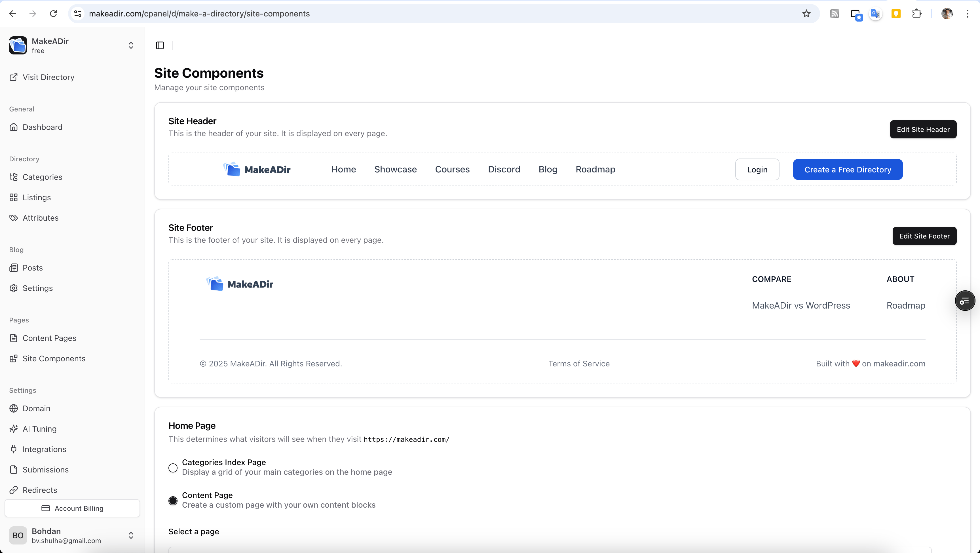Click Edit Site Header button
This screenshot has height=553, width=980.
tap(923, 129)
